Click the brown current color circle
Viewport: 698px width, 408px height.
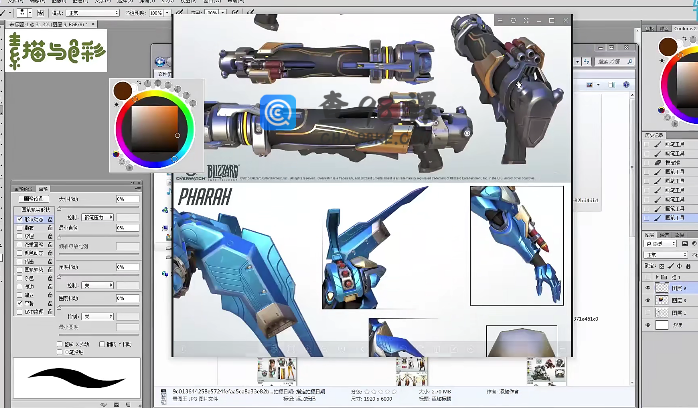[122, 90]
